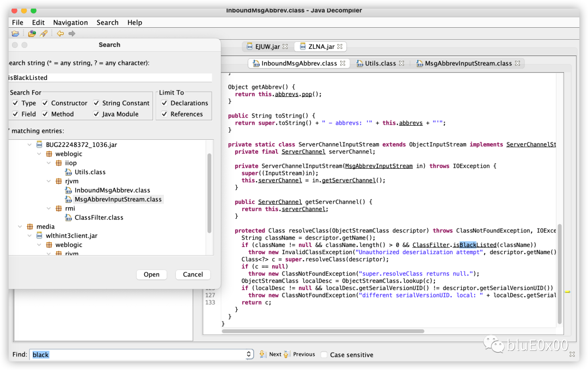
Task: Click the Open button in Search dialog
Action: 151,274
